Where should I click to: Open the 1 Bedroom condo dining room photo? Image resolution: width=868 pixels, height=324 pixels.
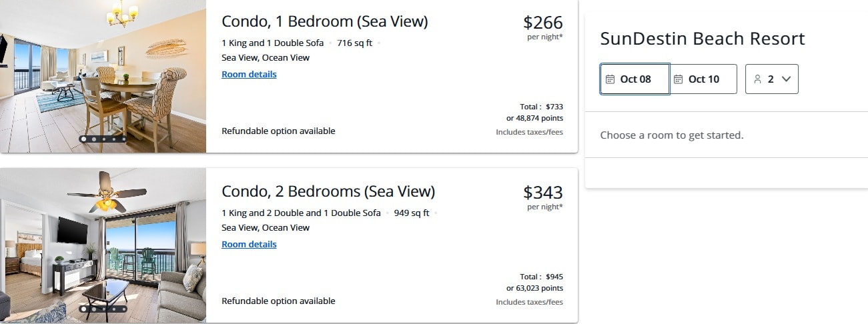(x=103, y=76)
